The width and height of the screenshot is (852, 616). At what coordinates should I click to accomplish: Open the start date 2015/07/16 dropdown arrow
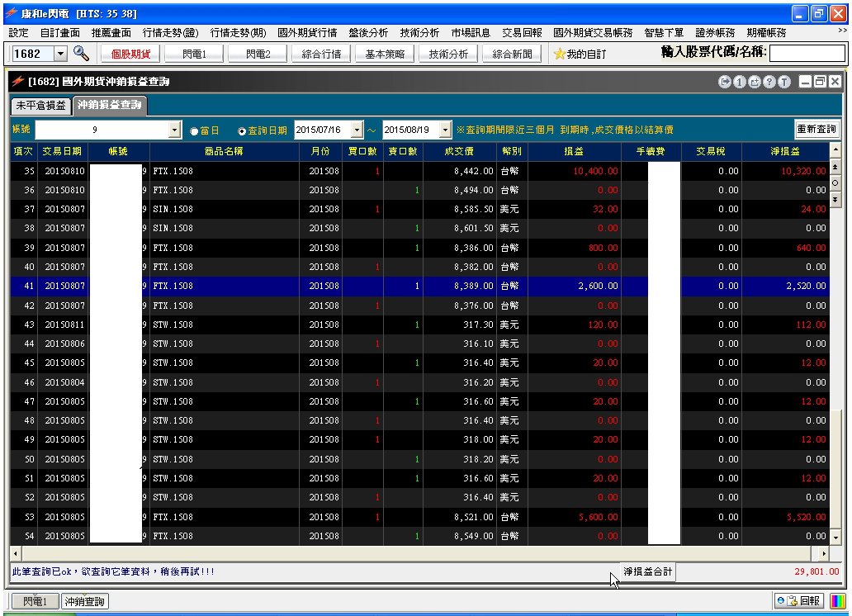click(357, 130)
